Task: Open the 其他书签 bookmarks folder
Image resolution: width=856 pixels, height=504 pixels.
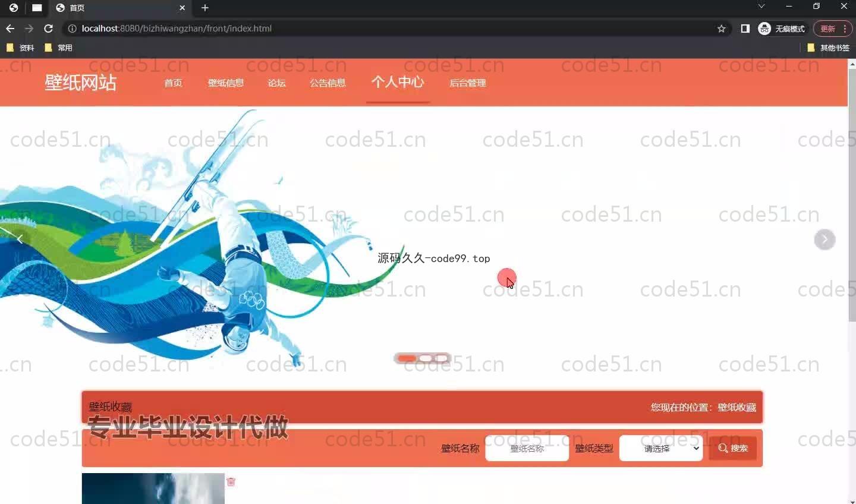Action: tap(828, 48)
